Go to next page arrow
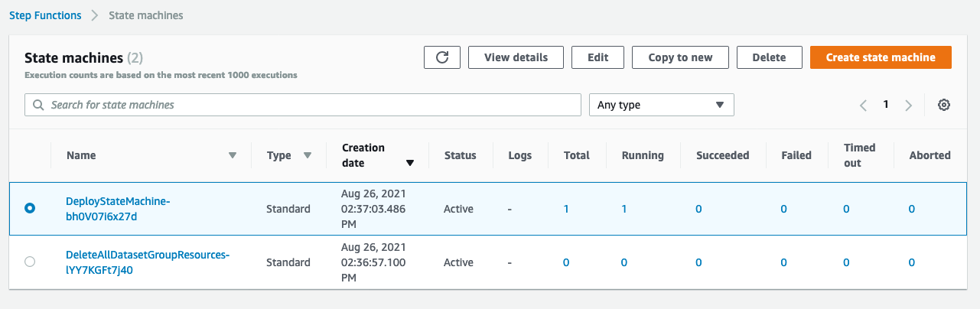This screenshot has width=980, height=309. click(909, 106)
